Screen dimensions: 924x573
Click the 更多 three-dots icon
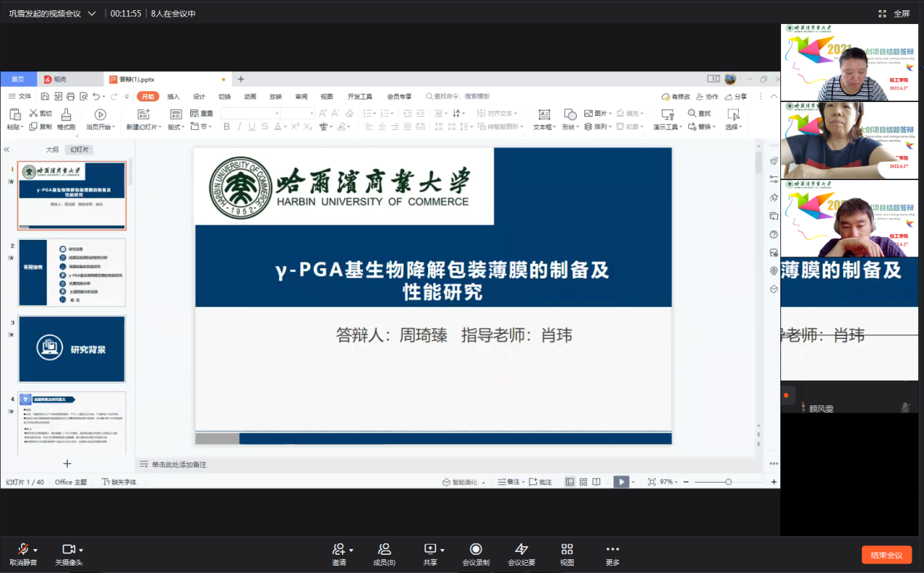[612, 549]
